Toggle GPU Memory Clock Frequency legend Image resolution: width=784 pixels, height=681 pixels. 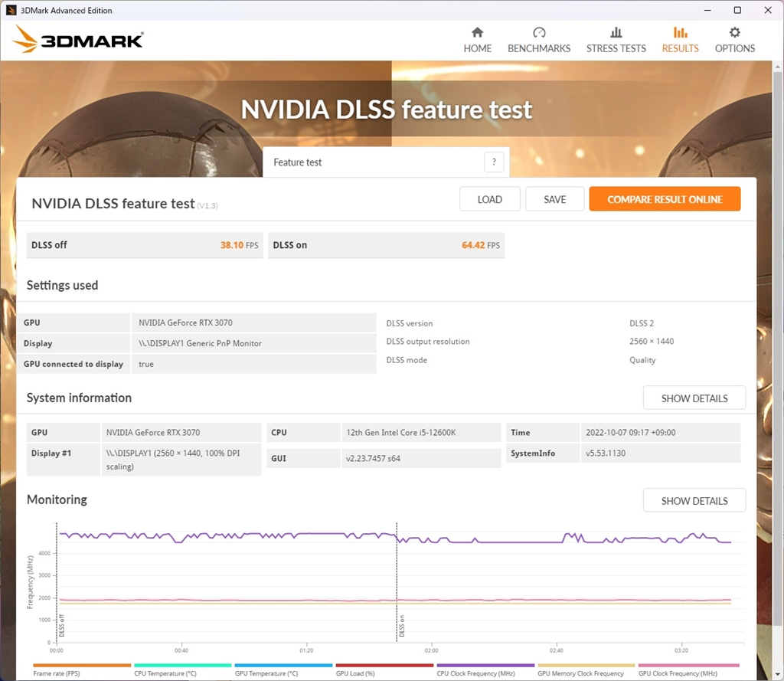586,670
